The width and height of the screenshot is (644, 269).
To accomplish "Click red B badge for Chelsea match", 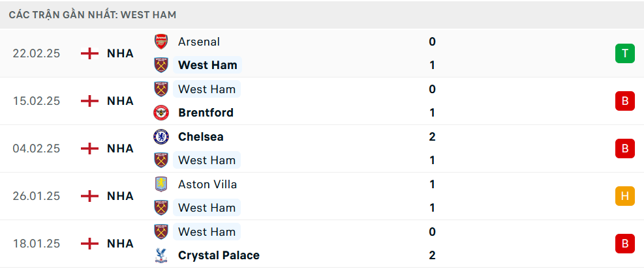I will [624, 149].
